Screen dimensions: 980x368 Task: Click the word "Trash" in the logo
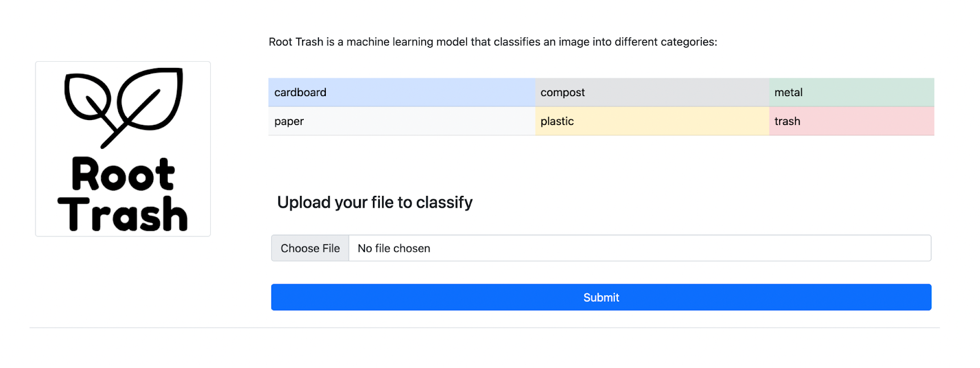(x=123, y=214)
